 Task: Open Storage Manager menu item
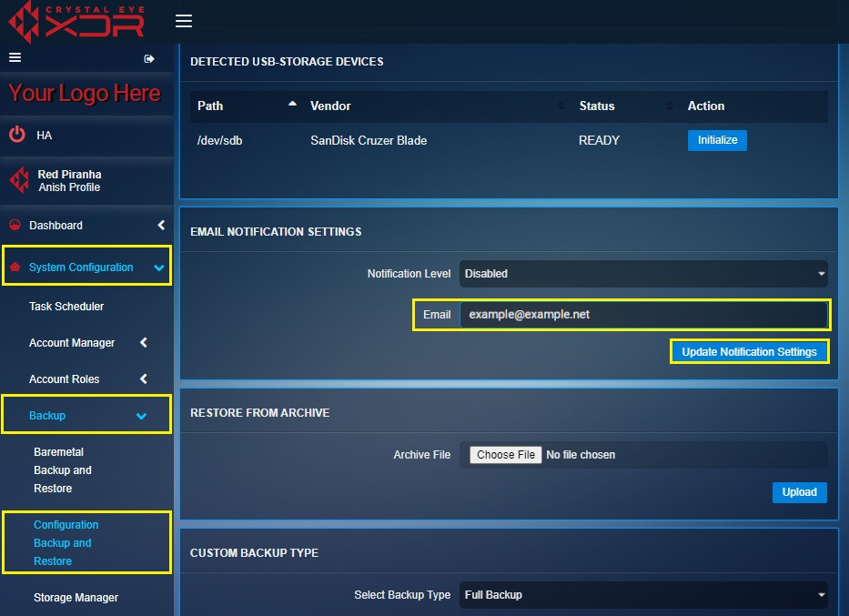coord(76,598)
